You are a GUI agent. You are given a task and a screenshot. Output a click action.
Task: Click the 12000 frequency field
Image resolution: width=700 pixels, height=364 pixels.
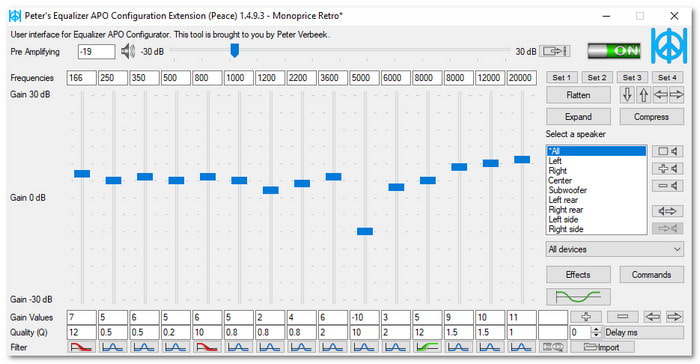click(x=490, y=78)
